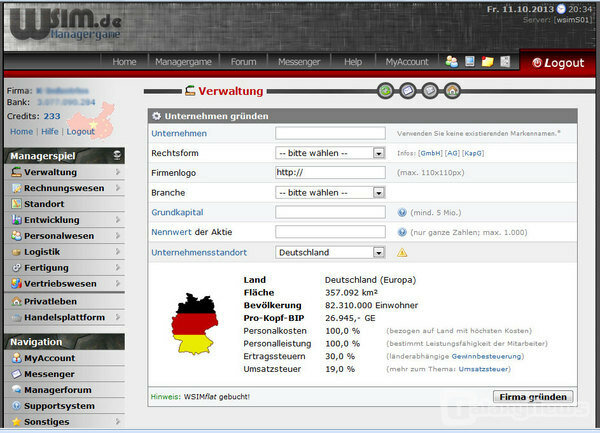Click the Logout link under Credits
600x433 pixels.
pyautogui.click(x=80, y=132)
